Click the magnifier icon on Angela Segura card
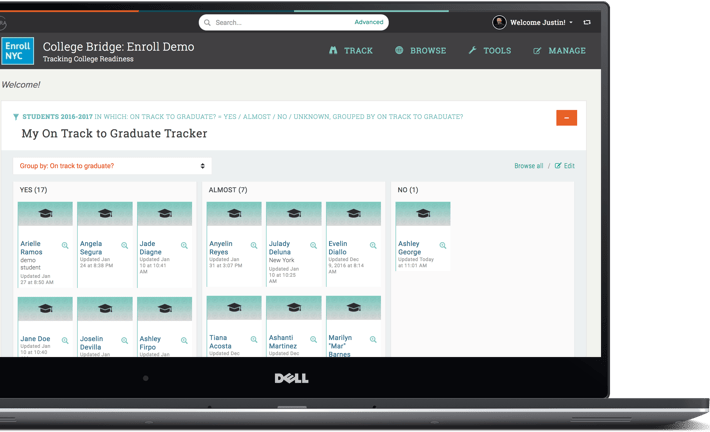Image resolution: width=710 pixels, height=432 pixels. click(x=125, y=245)
